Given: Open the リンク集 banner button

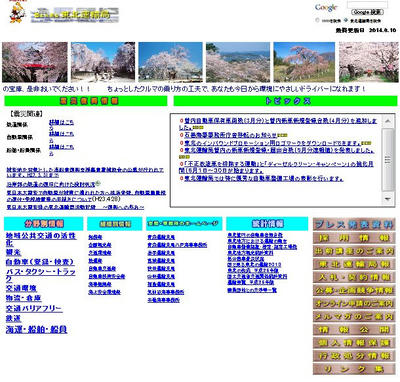Looking at the screenshot, I should (354, 369).
